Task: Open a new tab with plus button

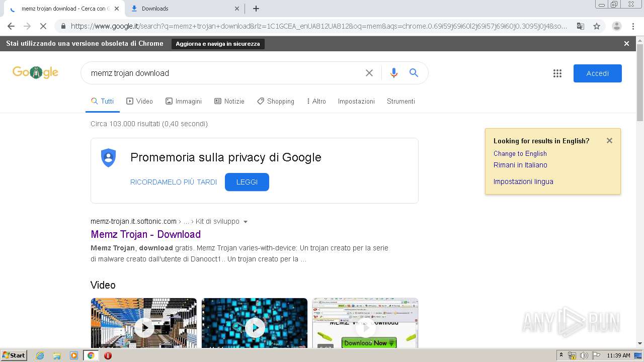Action: [x=256, y=9]
